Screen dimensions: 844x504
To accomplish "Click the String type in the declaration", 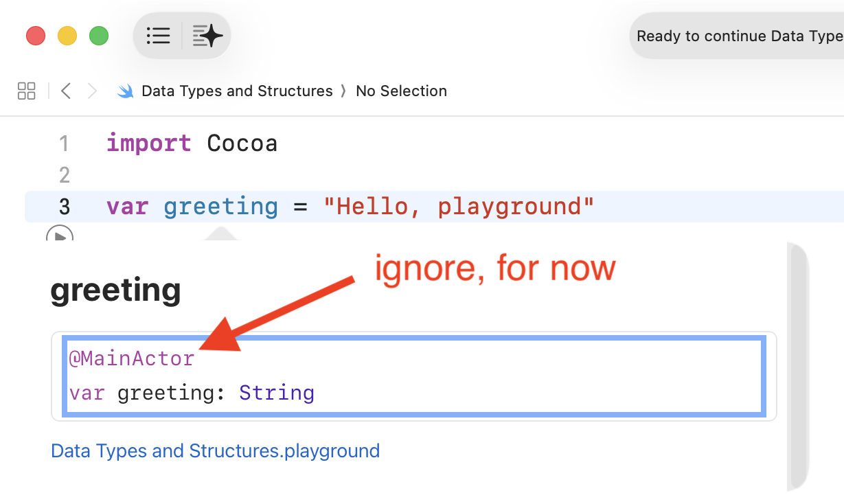I will (277, 393).
